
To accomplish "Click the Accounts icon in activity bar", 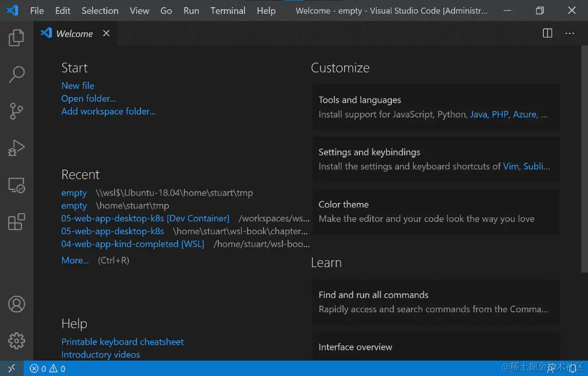I will [x=16, y=304].
